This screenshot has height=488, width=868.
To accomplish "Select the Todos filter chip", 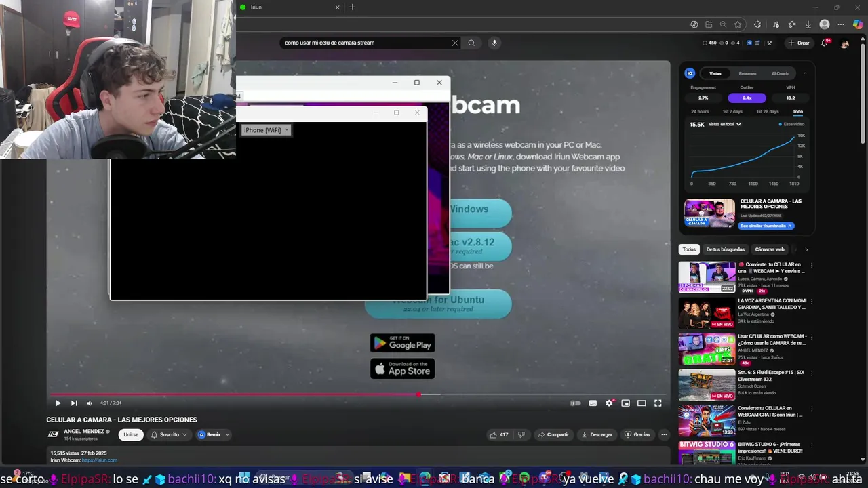I will click(x=689, y=249).
